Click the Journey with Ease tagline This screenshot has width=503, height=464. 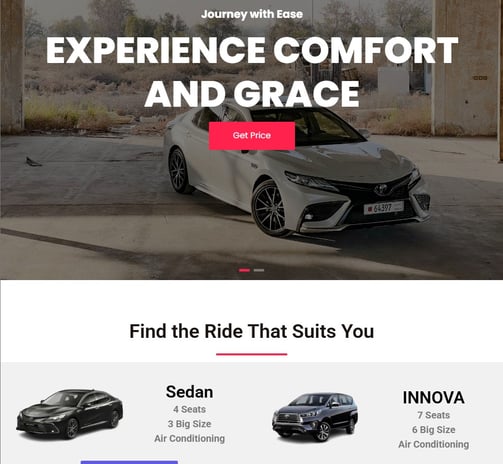pyautogui.click(x=252, y=14)
